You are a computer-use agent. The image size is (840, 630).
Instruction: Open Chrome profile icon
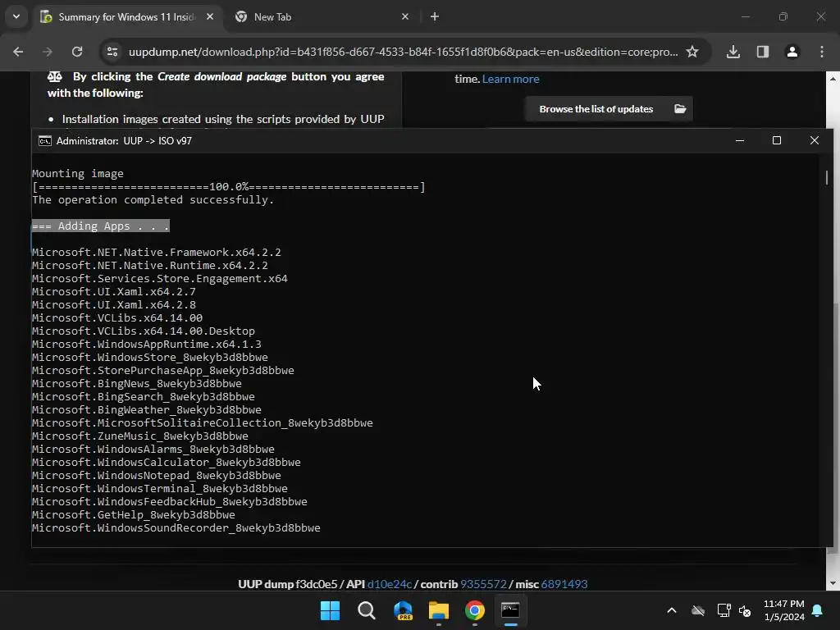pos(792,52)
